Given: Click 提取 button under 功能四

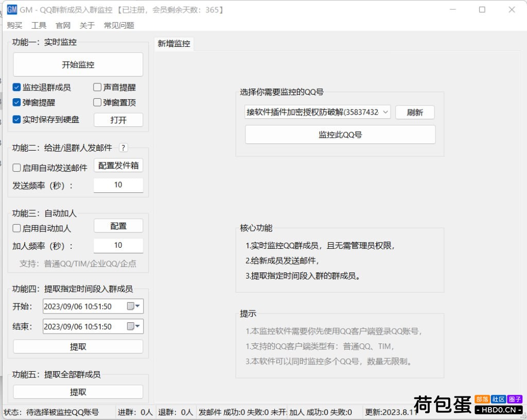Looking at the screenshot, I should pyautogui.click(x=78, y=346).
